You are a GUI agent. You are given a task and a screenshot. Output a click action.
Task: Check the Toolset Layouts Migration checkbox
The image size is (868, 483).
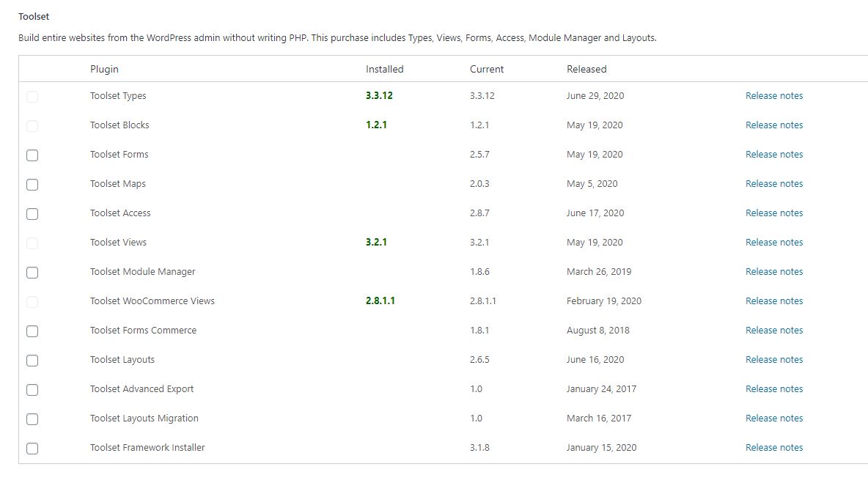point(32,419)
